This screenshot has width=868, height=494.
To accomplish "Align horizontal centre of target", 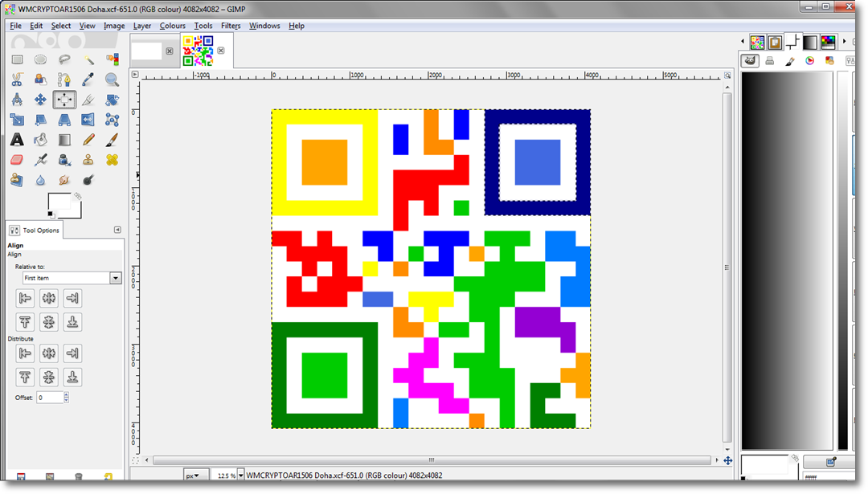I will click(x=49, y=298).
